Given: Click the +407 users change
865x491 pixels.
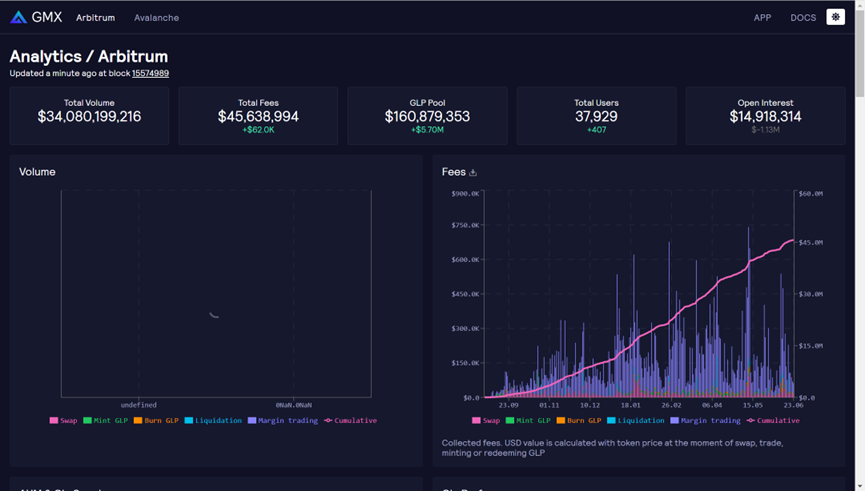Looking at the screenshot, I should click(596, 130).
